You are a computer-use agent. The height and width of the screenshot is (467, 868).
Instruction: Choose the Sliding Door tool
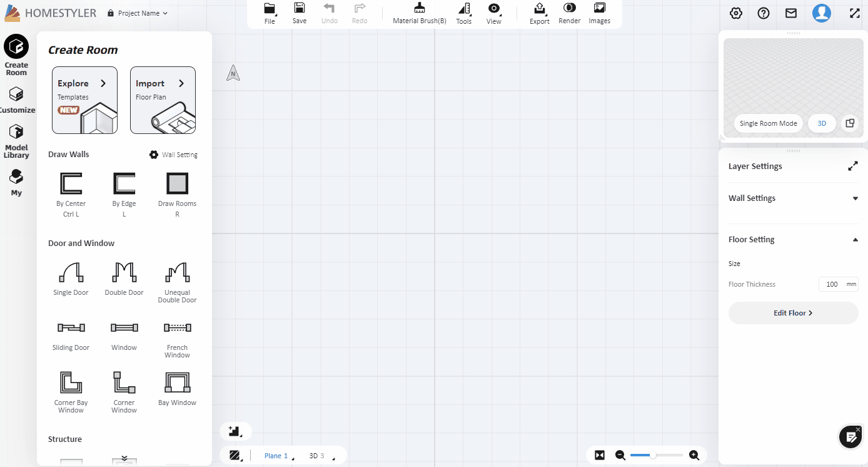[71, 331]
